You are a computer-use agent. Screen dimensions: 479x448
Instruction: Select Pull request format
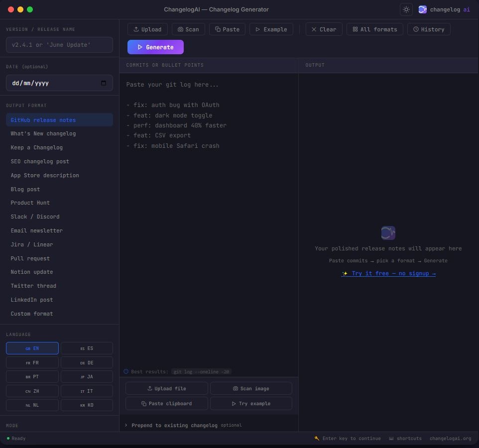click(59, 258)
